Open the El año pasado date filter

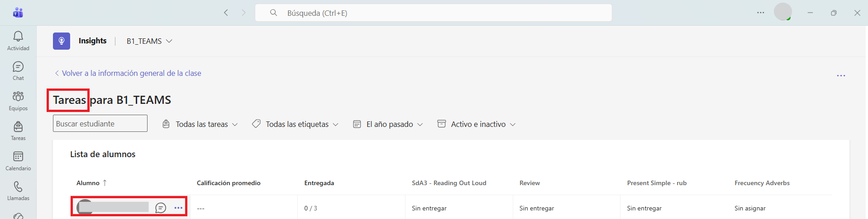[388, 124]
